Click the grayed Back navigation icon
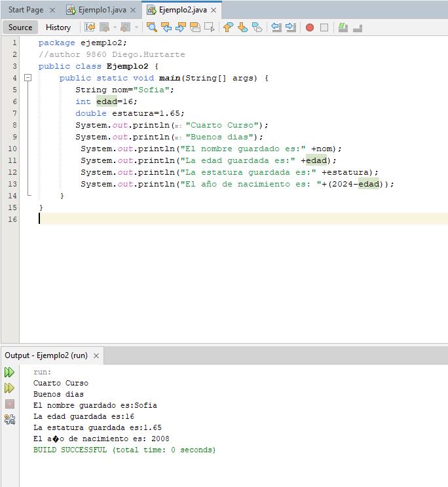 (x=105, y=27)
